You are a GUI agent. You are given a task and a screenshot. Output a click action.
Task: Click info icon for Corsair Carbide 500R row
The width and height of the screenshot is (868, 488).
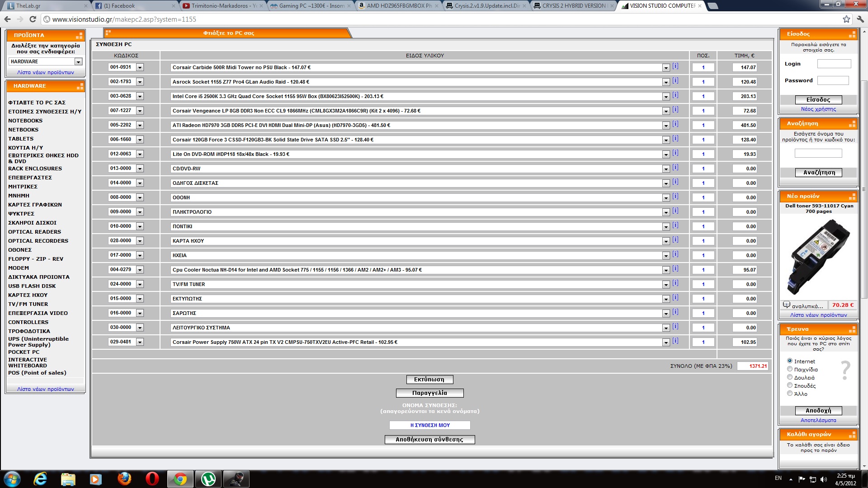[675, 66]
